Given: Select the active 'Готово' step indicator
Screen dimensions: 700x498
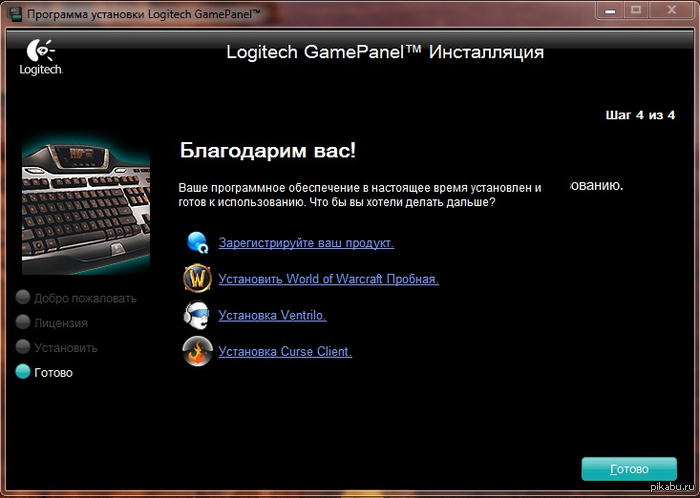Looking at the screenshot, I should point(23,372).
